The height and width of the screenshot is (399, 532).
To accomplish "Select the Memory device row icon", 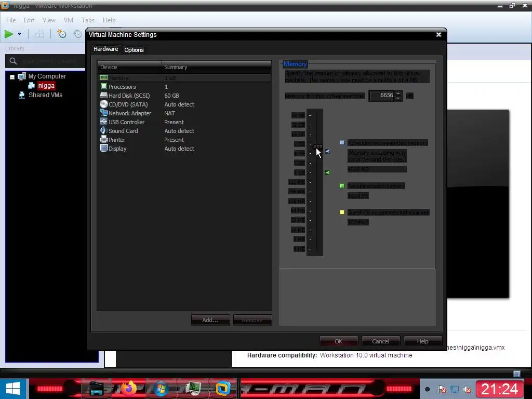I will click(x=104, y=78).
